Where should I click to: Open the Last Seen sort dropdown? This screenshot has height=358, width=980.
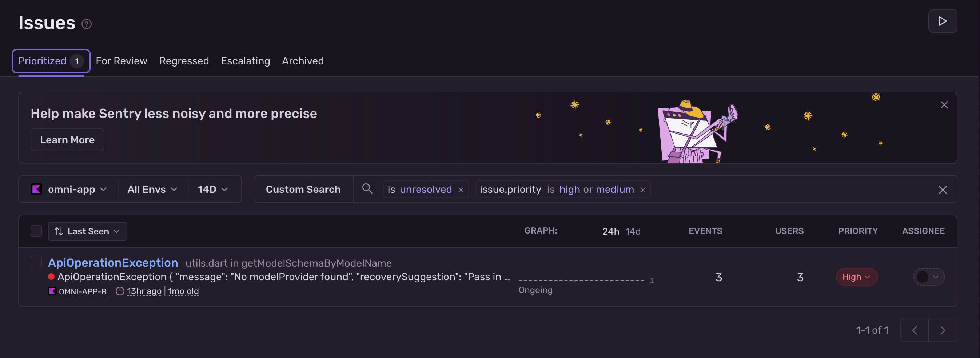click(88, 231)
